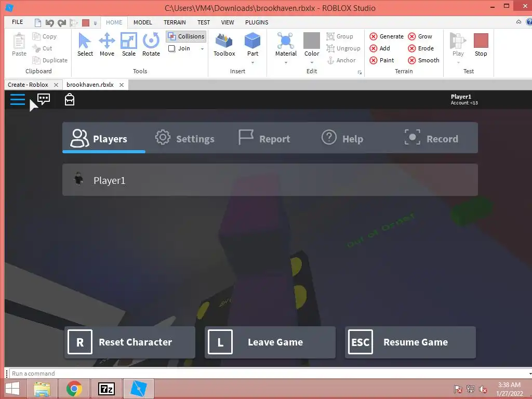This screenshot has width=532, height=399.
Task: Click the Paste clipboard icon
Action: [19, 41]
